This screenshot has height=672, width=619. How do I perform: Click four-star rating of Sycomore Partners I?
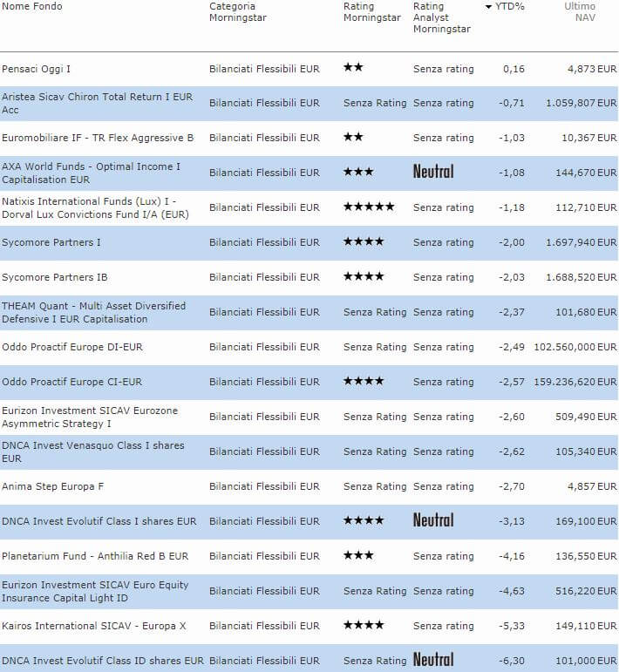point(364,241)
